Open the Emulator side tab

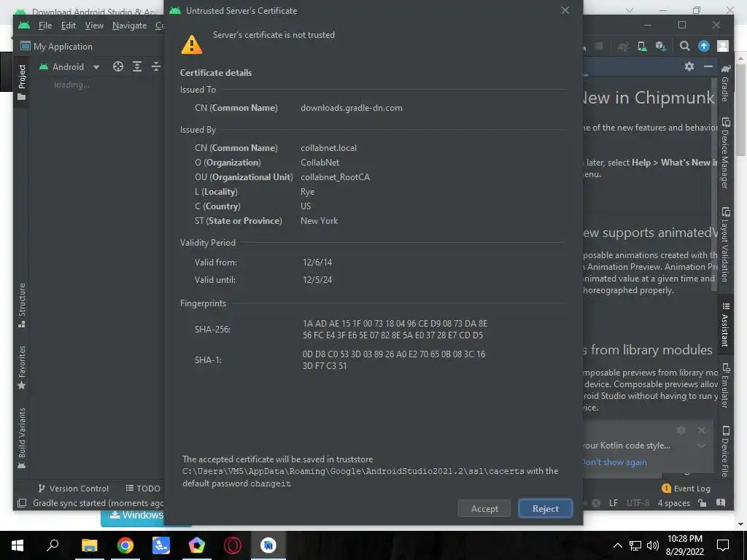[724, 386]
